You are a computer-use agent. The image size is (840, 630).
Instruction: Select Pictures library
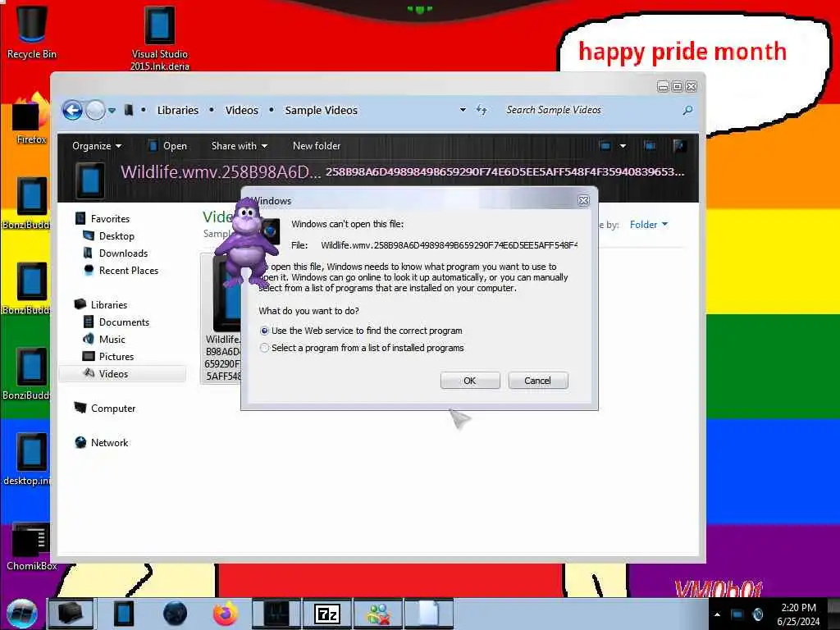click(116, 357)
